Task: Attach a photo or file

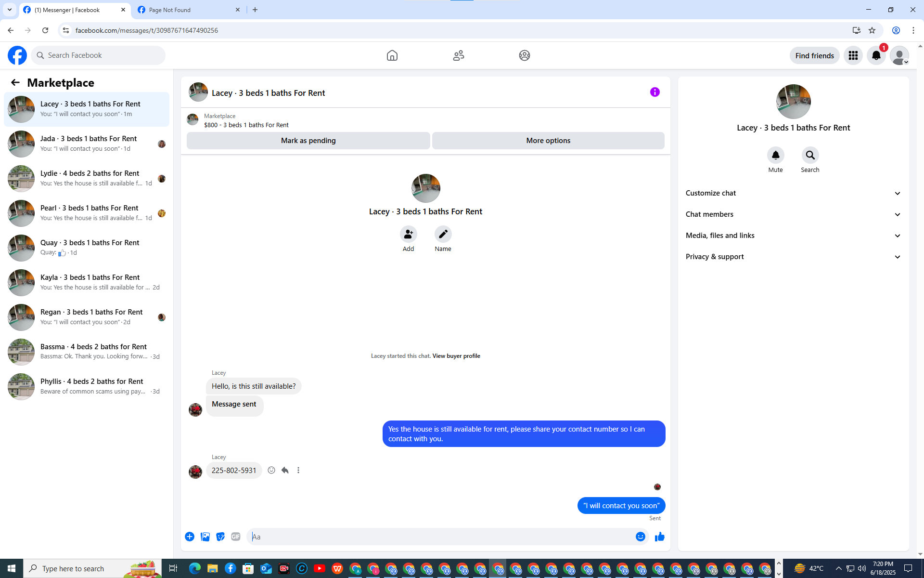Action: (205, 537)
